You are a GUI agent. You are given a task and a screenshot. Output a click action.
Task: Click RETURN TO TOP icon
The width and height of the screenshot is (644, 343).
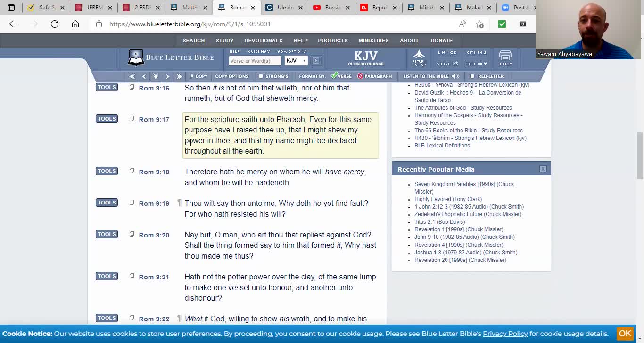419,58
